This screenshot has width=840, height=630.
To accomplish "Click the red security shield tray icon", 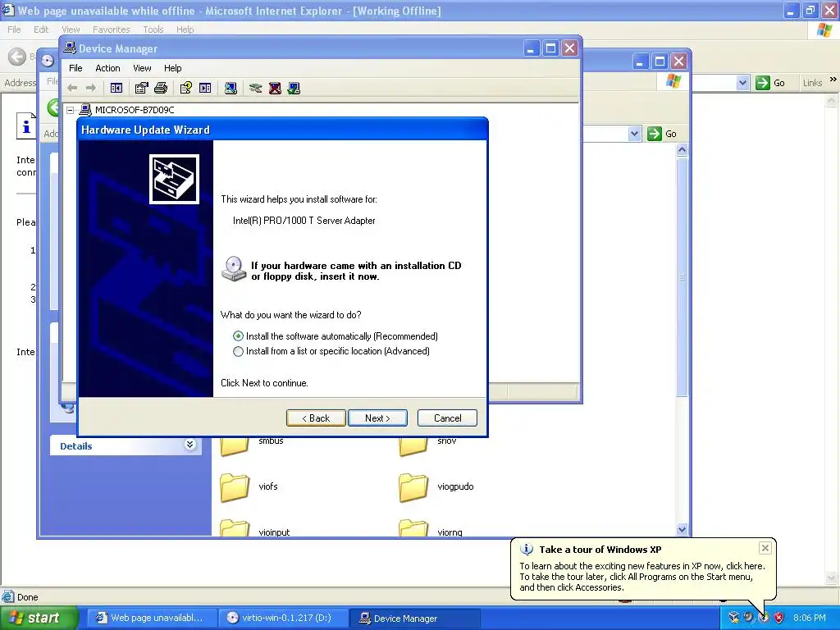I will click(779, 618).
